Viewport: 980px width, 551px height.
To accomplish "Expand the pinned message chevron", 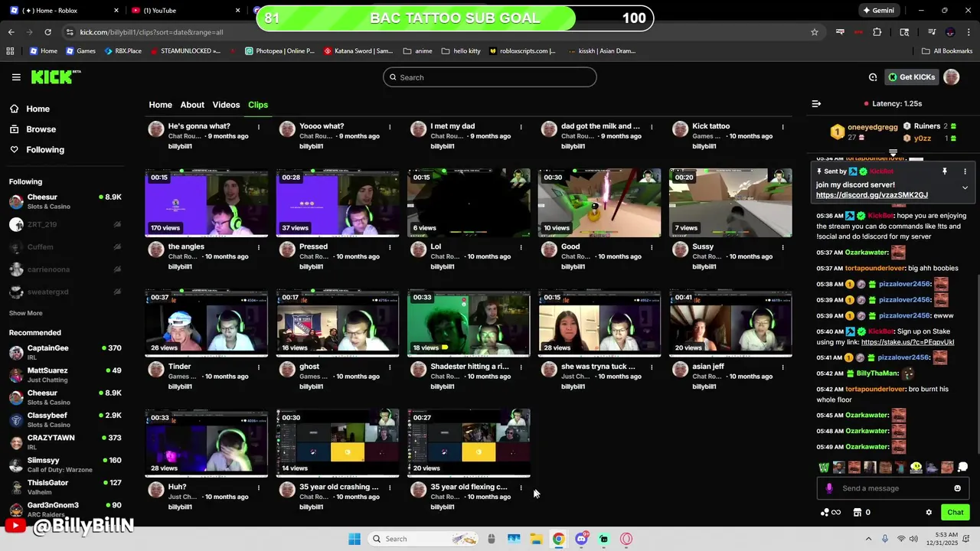I will pos(965,187).
